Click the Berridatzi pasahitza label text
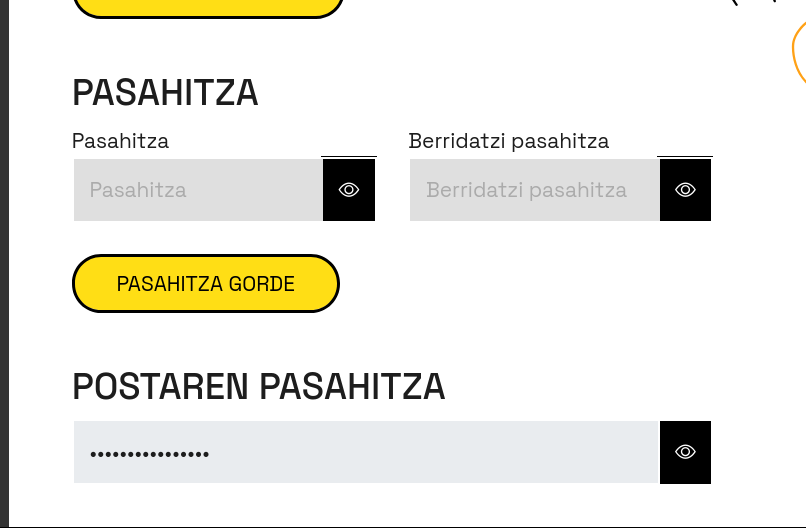The height and width of the screenshot is (528, 806). pos(508,141)
